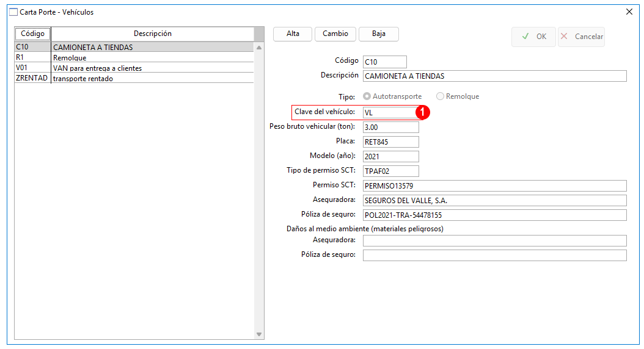Confirm with the OK button
This screenshot has width=644, height=349.
[533, 37]
